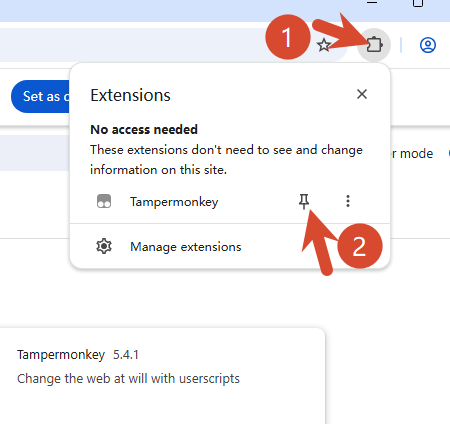450x424 pixels.
Task: Click the 'No access needed' heading
Action: click(144, 130)
